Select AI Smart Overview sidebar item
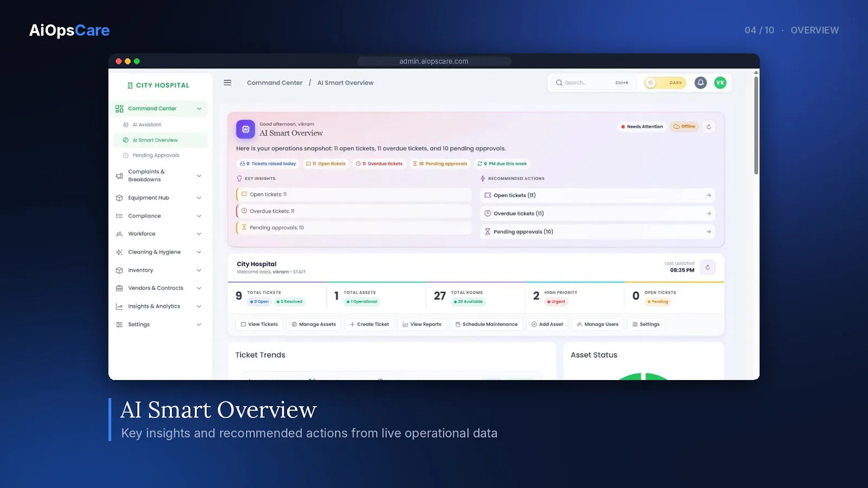Viewport: 868px width, 488px height. pos(160,140)
